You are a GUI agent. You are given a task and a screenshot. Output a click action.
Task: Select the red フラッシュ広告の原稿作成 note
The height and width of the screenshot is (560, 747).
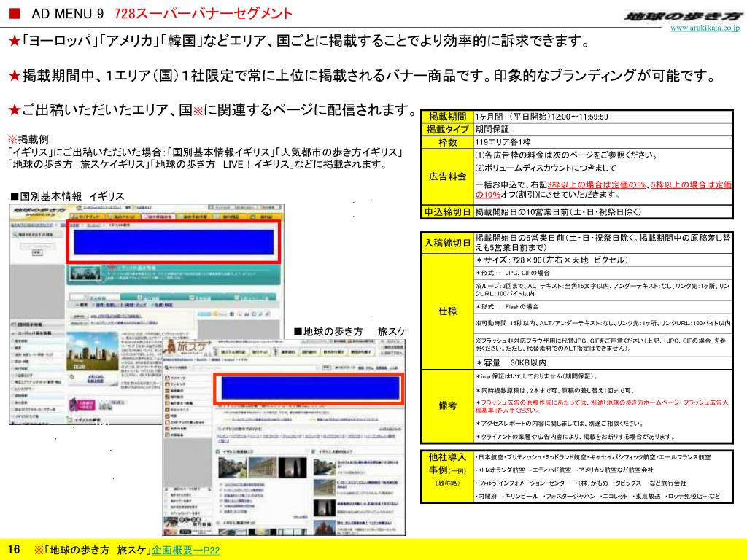tap(602, 406)
